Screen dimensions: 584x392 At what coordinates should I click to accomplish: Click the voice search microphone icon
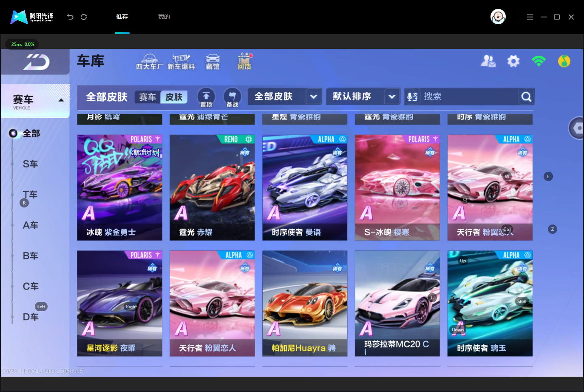click(412, 97)
